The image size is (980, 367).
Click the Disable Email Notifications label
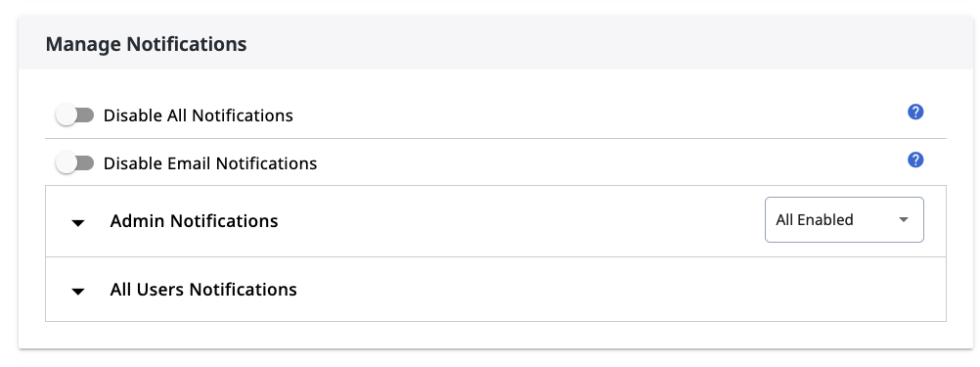point(210,163)
